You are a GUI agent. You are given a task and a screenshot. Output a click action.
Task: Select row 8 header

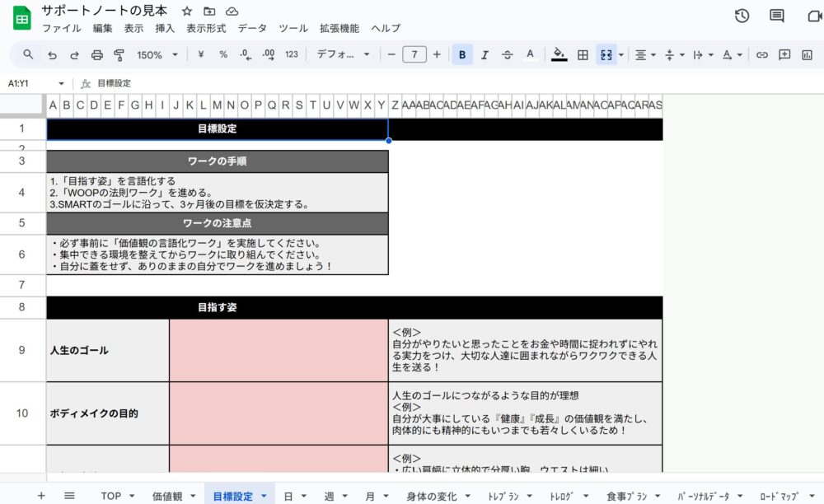tap(21, 307)
